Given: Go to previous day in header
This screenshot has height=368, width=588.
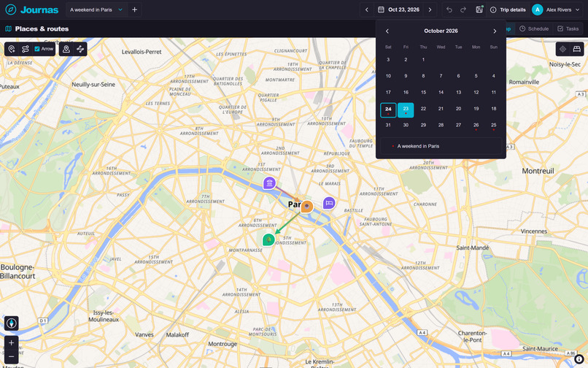Looking at the screenshot, I should pos(367,9).
